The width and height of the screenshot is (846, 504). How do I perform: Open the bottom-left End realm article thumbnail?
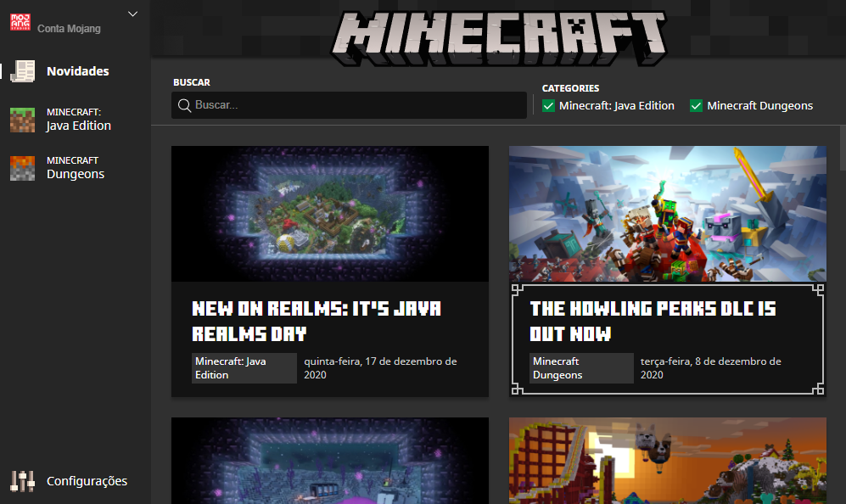(x=330, y=461)
